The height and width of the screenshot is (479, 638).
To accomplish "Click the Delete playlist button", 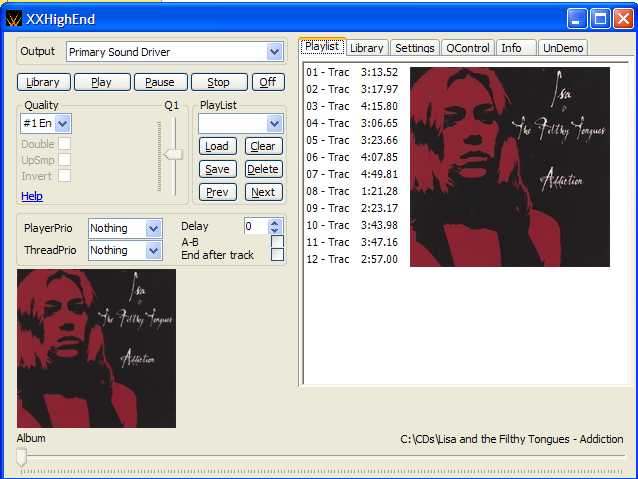I will 263,169.
